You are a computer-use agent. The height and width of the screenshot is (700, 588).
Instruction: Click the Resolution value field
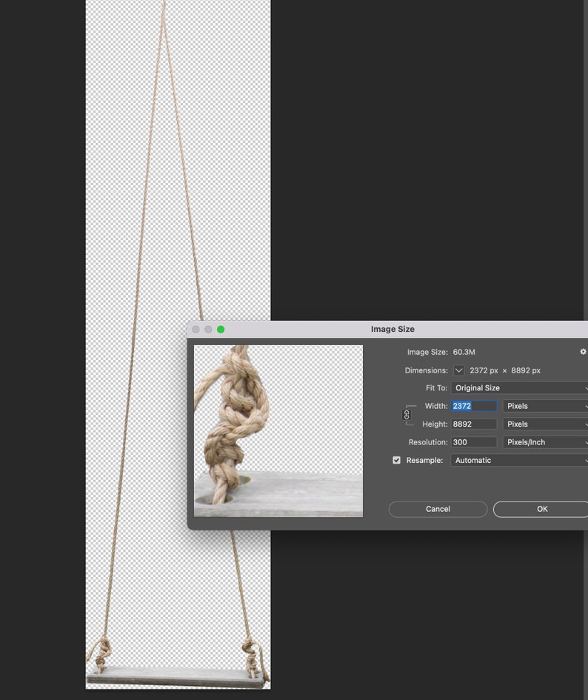[x=474, y=442]
